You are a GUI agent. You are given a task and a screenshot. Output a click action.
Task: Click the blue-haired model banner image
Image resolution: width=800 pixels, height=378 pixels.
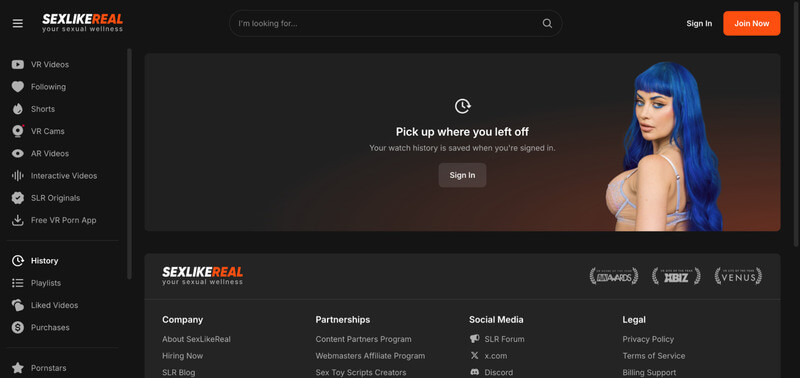pyautogui.click(x=664, y=146)
